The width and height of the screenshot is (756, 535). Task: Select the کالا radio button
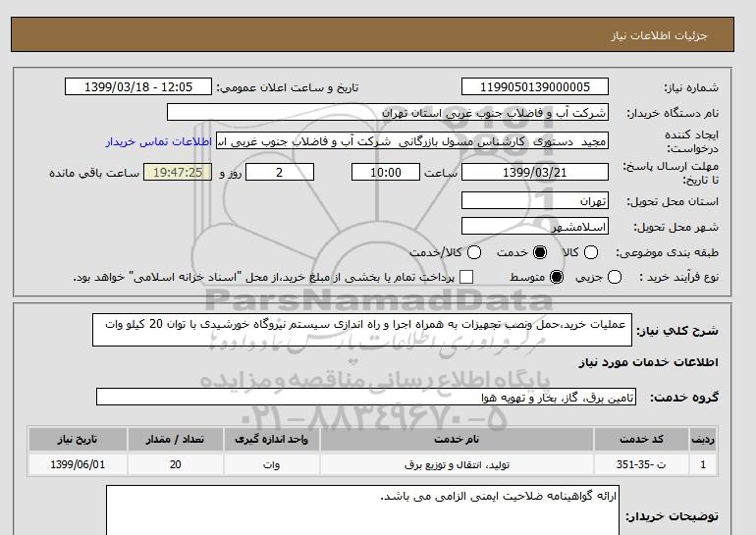point(591,252)
